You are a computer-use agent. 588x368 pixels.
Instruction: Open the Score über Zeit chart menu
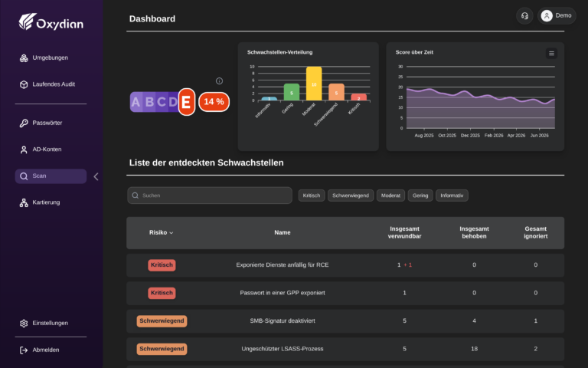point(551,54)
